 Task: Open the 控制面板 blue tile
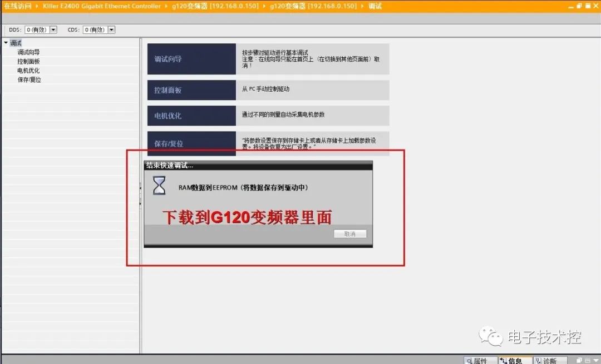191,90
